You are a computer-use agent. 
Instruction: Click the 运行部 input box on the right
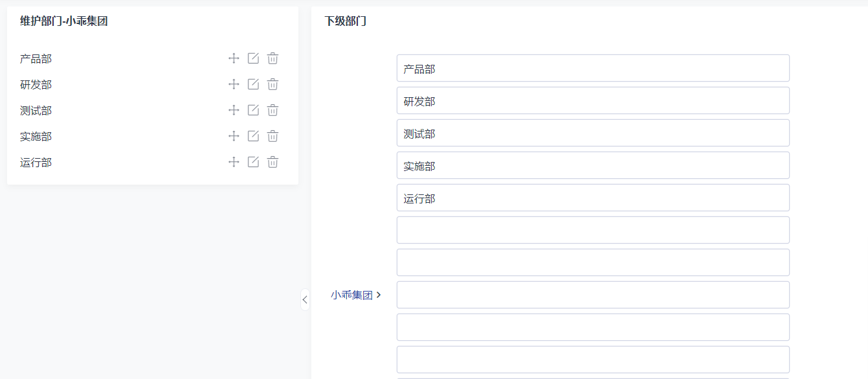pos(592,198)
